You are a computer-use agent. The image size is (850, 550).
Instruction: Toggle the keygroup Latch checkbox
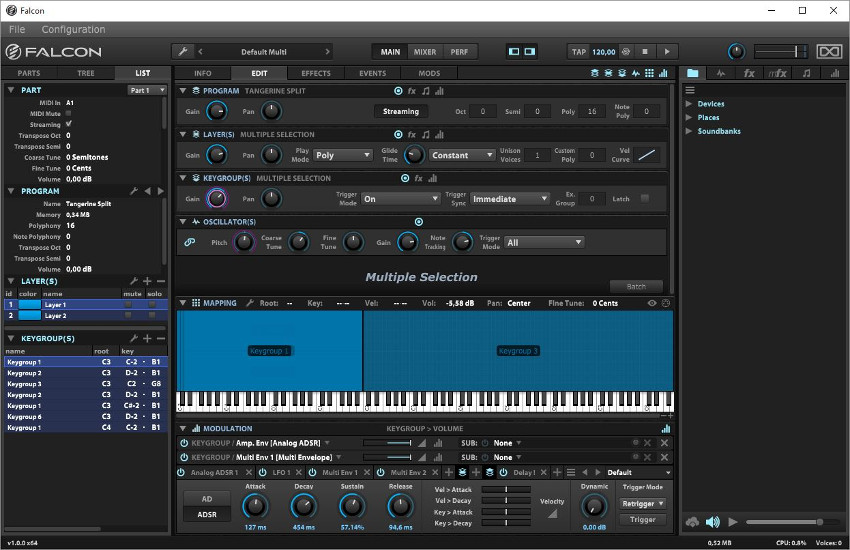(645, 198)
